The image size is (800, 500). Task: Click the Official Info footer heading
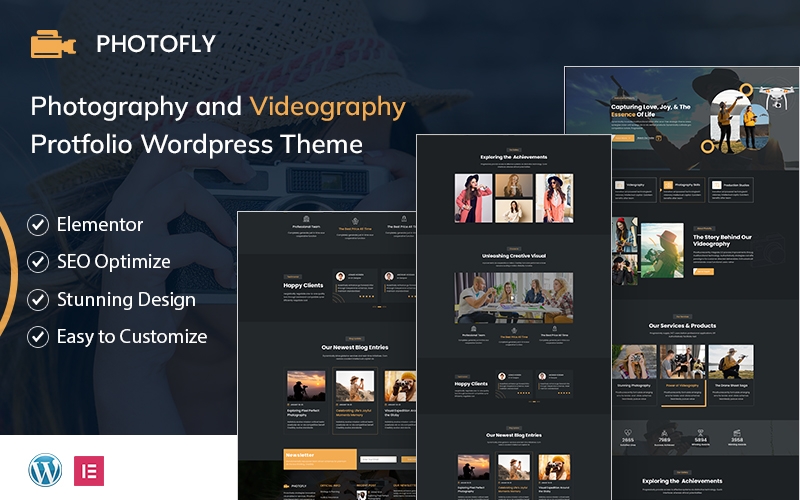click(330, 486)
